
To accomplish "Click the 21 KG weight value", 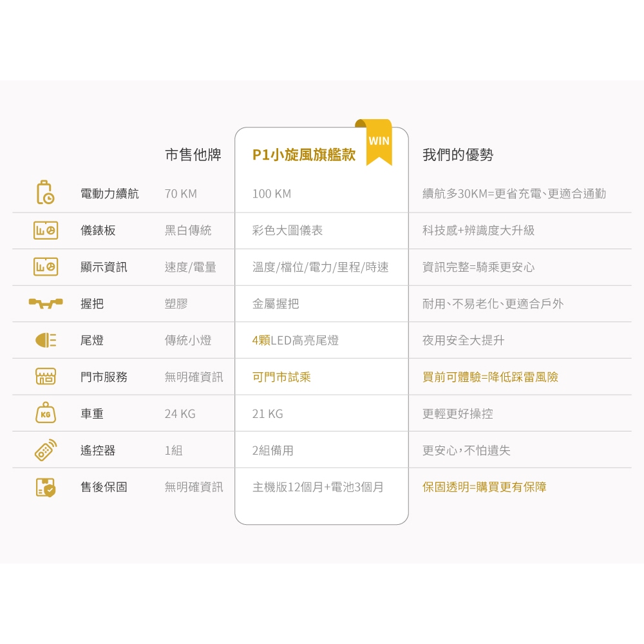I will point(267,413).
